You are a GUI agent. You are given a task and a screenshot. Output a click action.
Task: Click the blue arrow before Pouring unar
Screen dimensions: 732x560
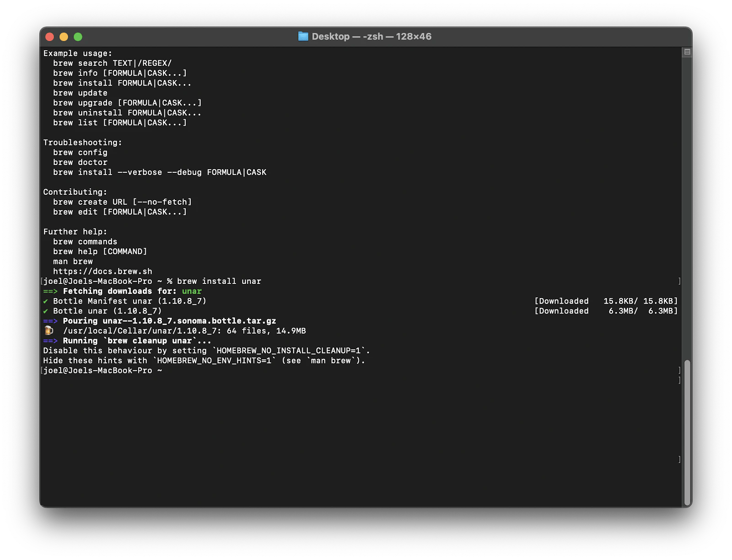[50, 321]
